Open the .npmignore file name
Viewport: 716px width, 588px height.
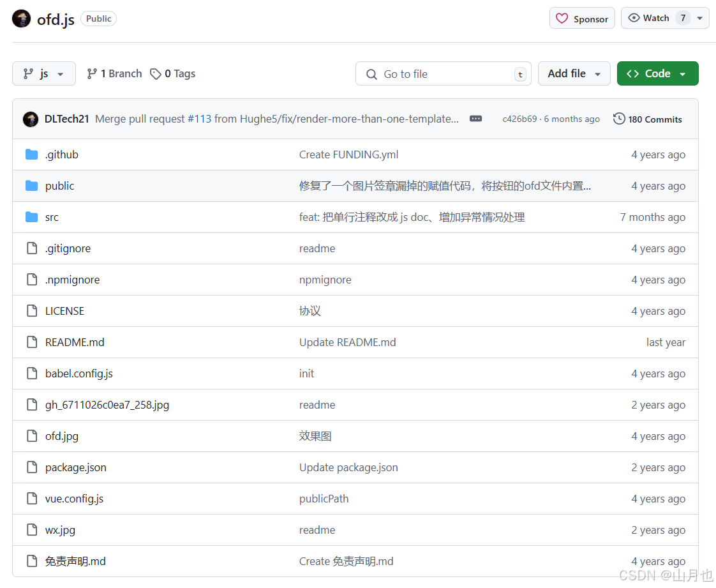point(72,280)
